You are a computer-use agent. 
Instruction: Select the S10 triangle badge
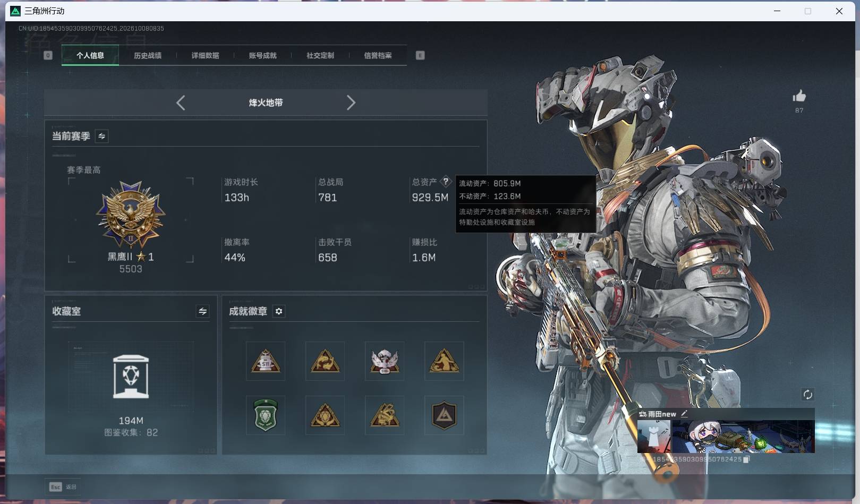pyautogui.click(x=266, y=361)
